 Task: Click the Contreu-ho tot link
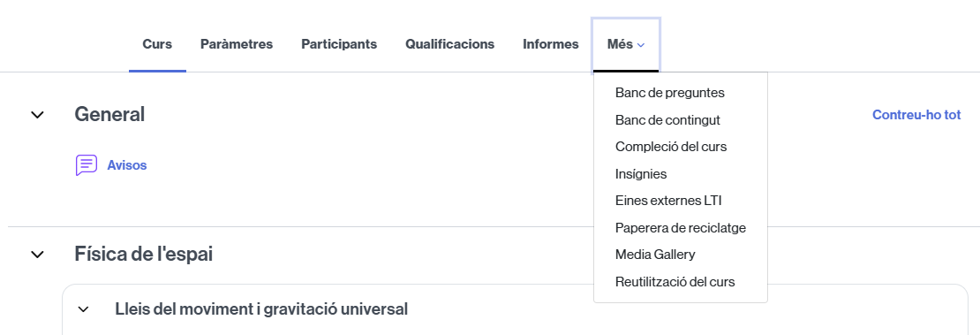coord(916,115)
